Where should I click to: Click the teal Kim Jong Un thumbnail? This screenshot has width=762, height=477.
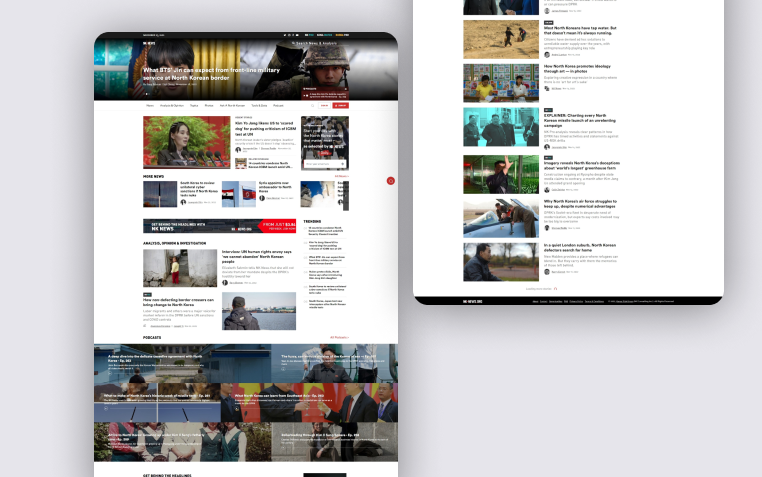pyautogui.click(x=501, y=127)
